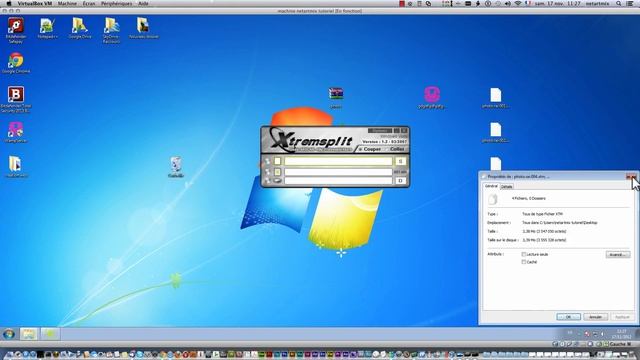
Task: Open the Aide menu
Action: [143, 3]
